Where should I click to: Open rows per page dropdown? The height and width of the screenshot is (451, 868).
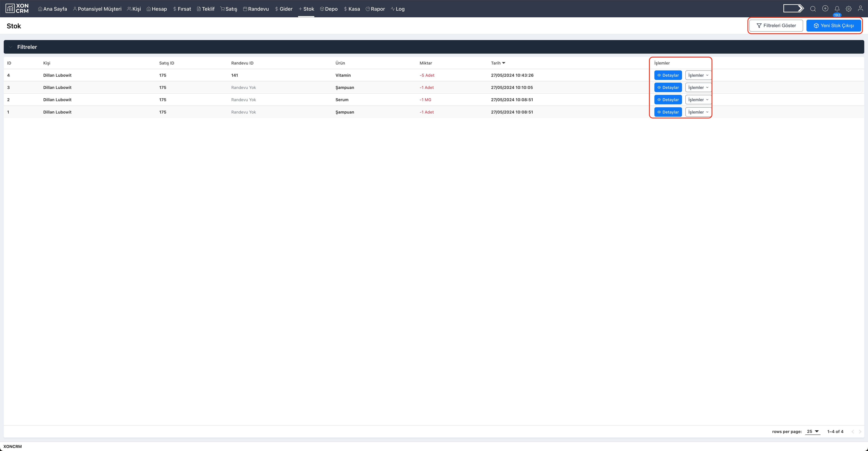click(x=812, y=431)
